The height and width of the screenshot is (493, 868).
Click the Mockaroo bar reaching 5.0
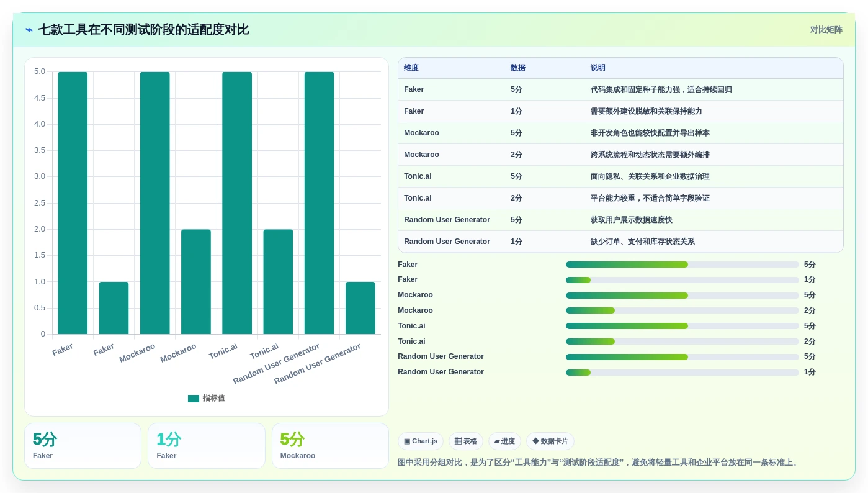click(x=154, y=203)
